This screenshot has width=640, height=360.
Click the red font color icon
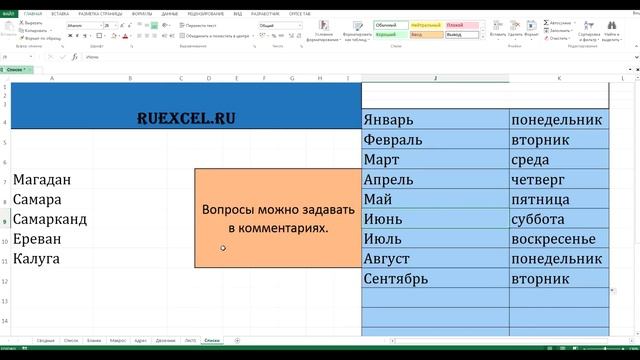coord(125,36)
